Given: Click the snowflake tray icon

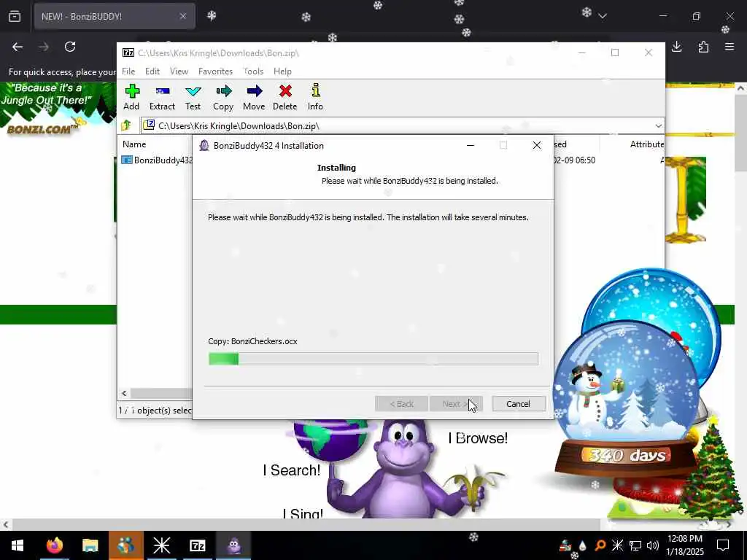Looking at the screenshot, I should tap(617, 545).
